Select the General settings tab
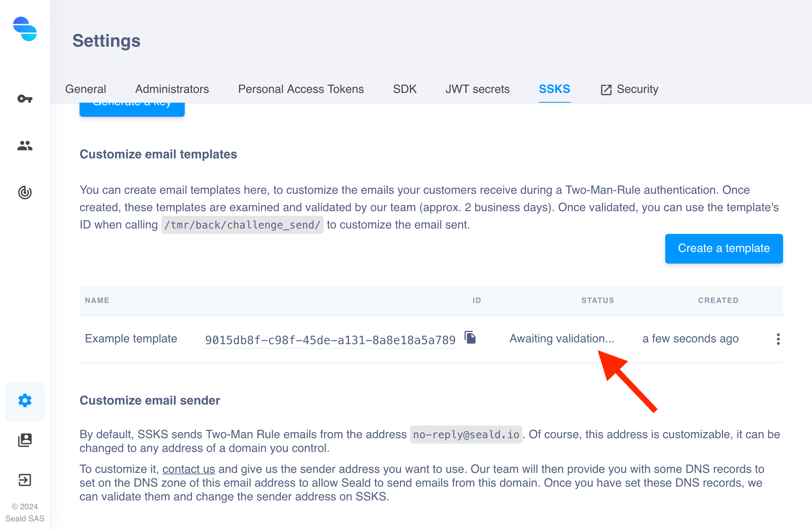Image resolution: width=812 pixels, height=530 pixels. pos(85,89)
